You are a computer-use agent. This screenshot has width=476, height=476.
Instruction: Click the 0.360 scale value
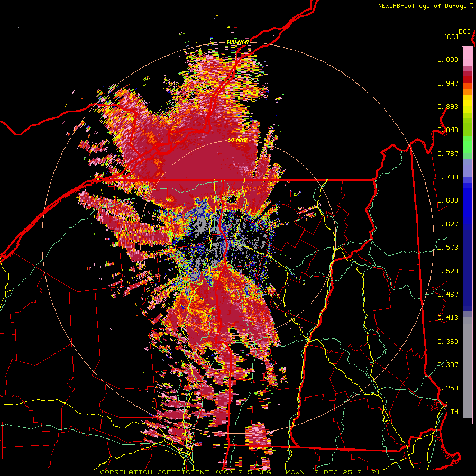coord(448,341)
